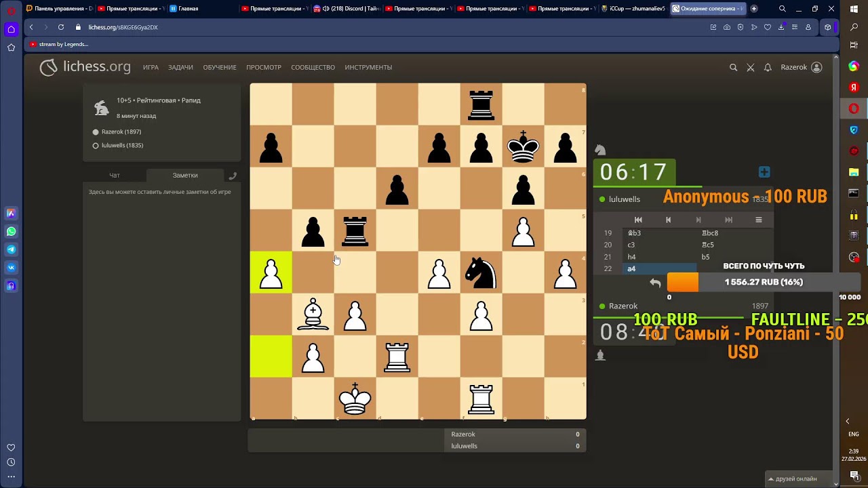
Task: Click the black rook on c5
Action: [x=355, y=230]
